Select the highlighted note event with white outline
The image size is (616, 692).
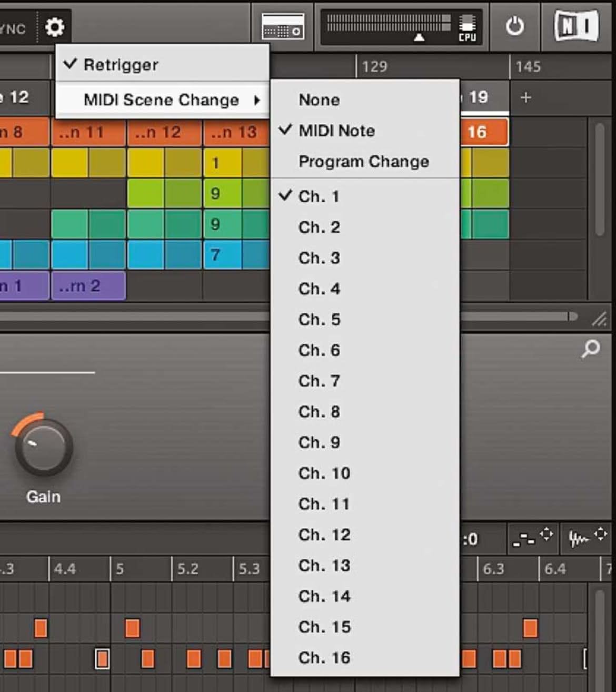click(x=102, y=659)
